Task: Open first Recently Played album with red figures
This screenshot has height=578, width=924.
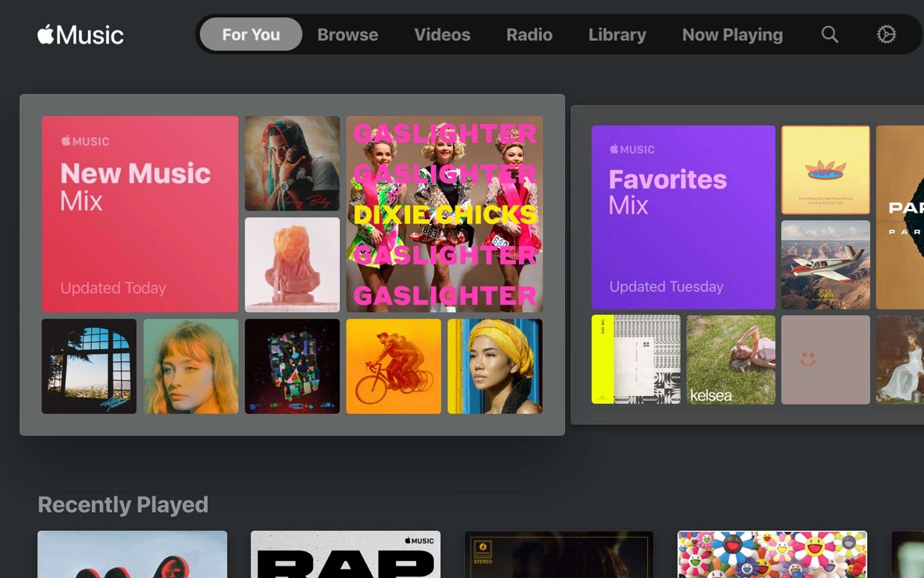Action: point(132,554)
